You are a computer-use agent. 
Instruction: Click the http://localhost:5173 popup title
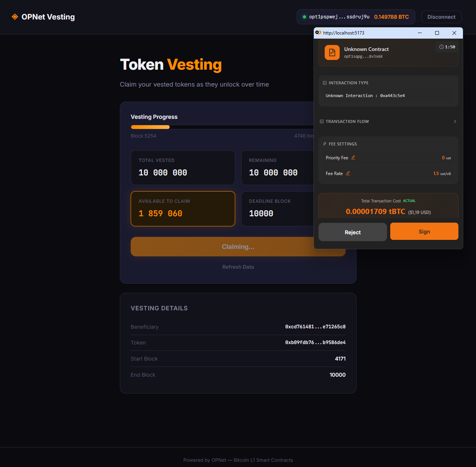pos(344,33)
